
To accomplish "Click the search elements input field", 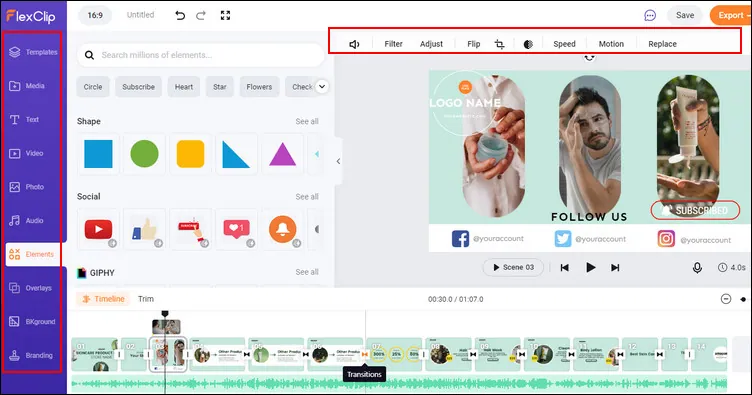I will (x=200, y=55).
